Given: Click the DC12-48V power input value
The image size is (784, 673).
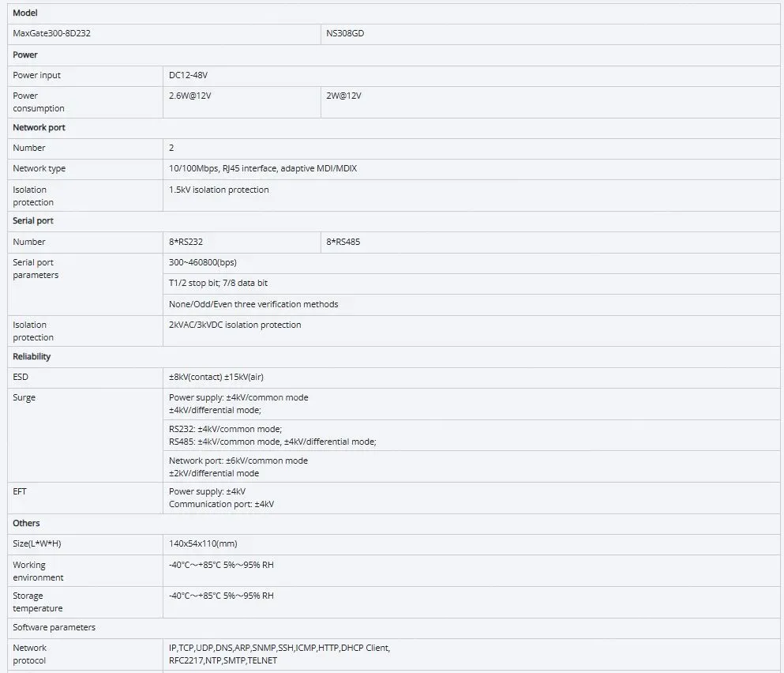Looking at the screenshot, I should pos(189,75).
